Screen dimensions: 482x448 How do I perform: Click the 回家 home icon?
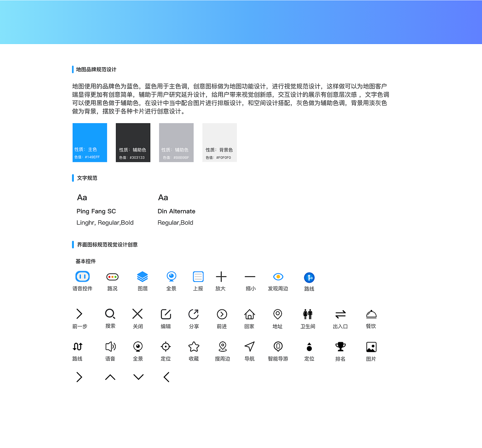(x=249, y=314)
